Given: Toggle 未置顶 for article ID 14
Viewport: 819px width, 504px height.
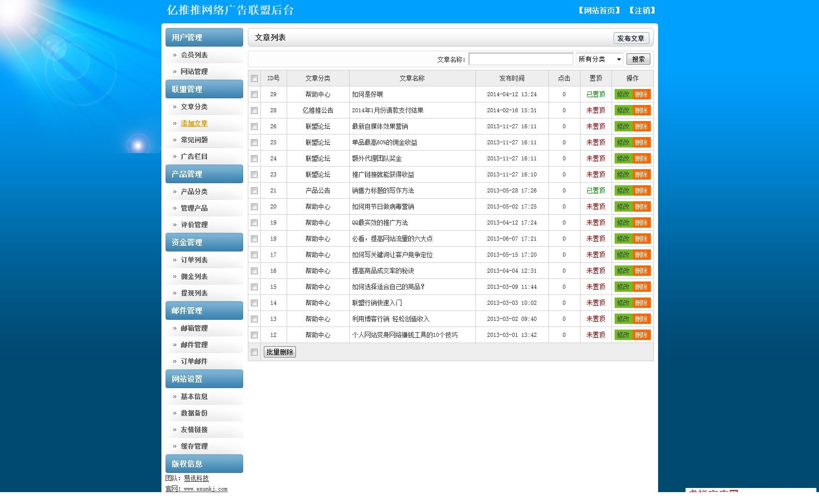Looking at the screenshot, I should pos(595,303).
